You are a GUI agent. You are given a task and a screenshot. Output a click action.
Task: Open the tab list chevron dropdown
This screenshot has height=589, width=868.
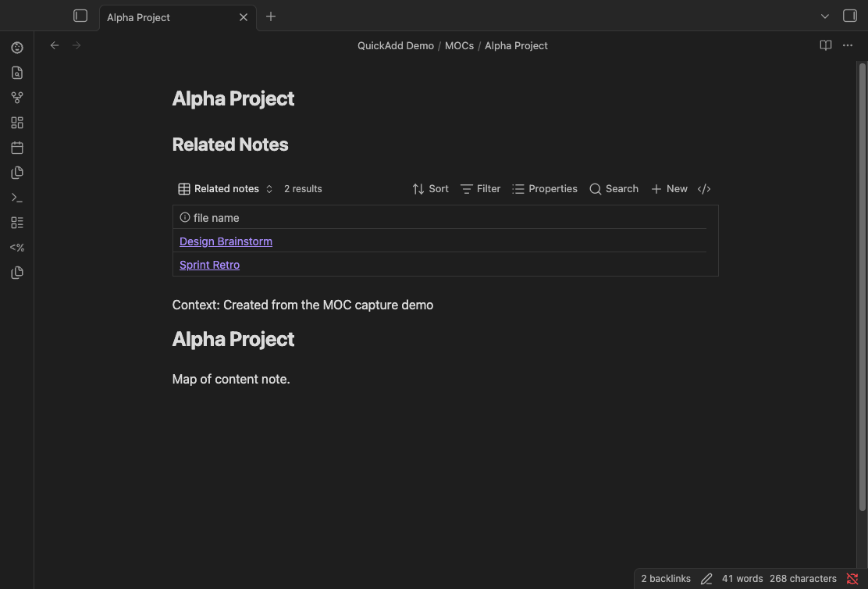[825, 16]
